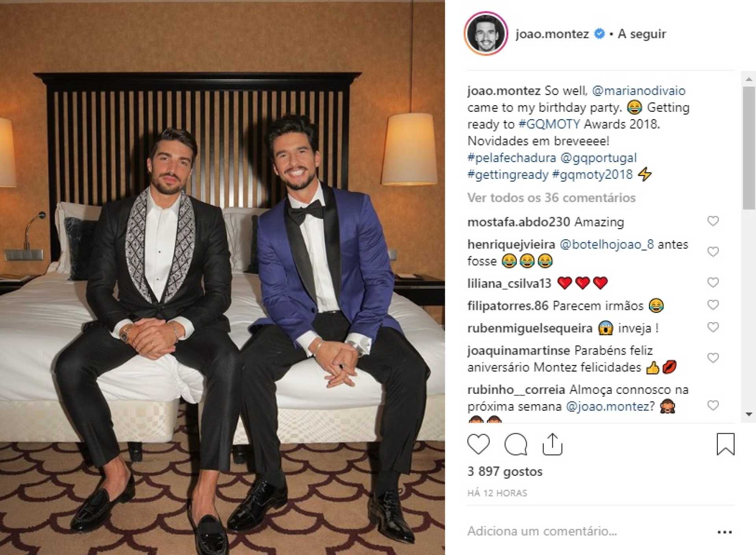
Task: Like the post with the heart icon
Action: pos(478,444)
